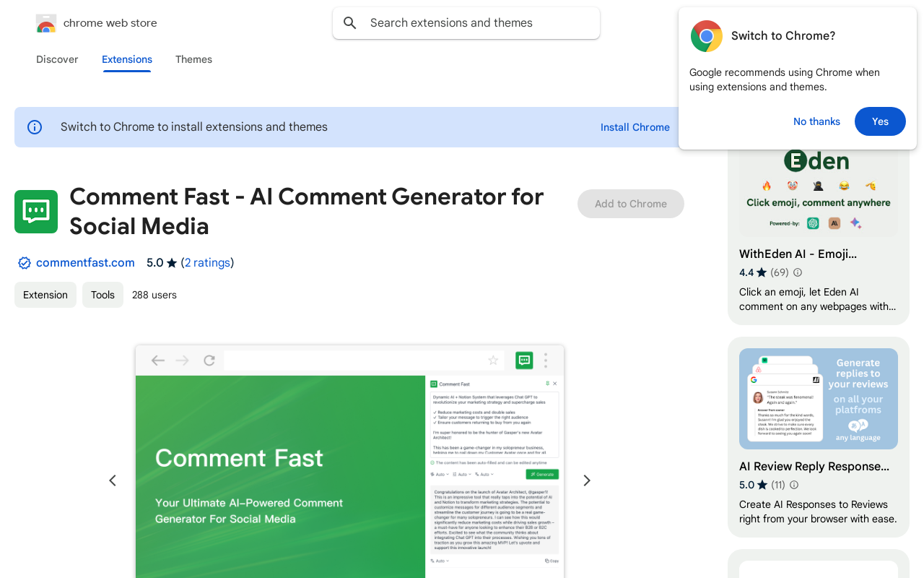Click the info icon next to 11 ratings
Image resolution: width=924 pixels, height=578 pixels.
pyautogui.click(x=794, y=485)
